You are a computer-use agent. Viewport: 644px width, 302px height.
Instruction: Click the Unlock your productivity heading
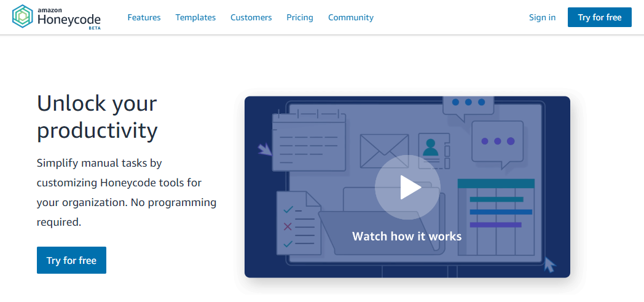click(x=97, y=117)
